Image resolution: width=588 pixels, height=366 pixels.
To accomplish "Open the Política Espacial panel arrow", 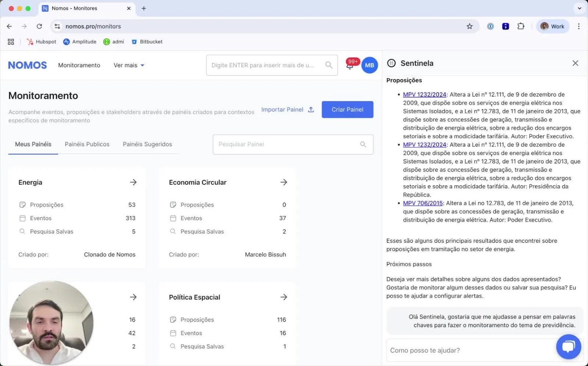I will tap(284, 297).
